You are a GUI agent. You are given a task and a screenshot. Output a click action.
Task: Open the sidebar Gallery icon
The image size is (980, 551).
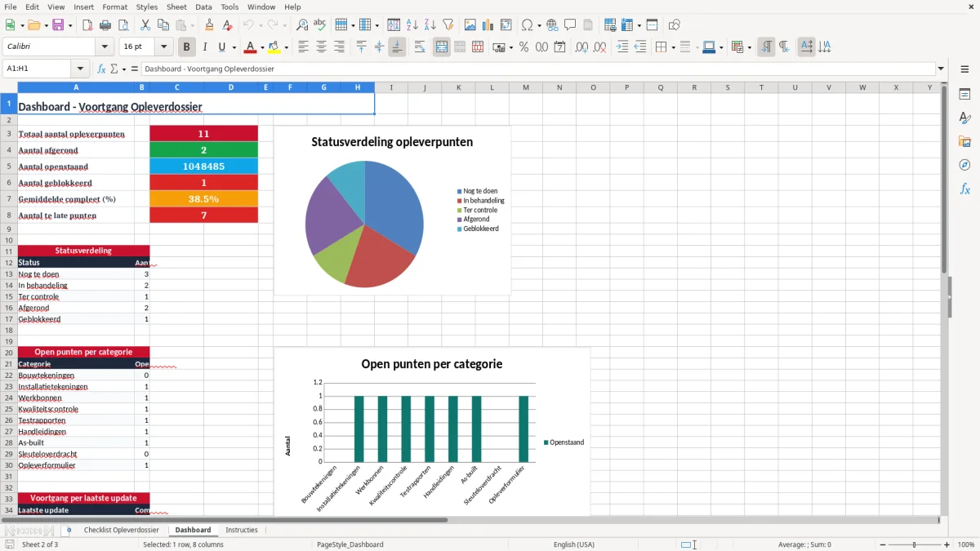coord(964,141)
